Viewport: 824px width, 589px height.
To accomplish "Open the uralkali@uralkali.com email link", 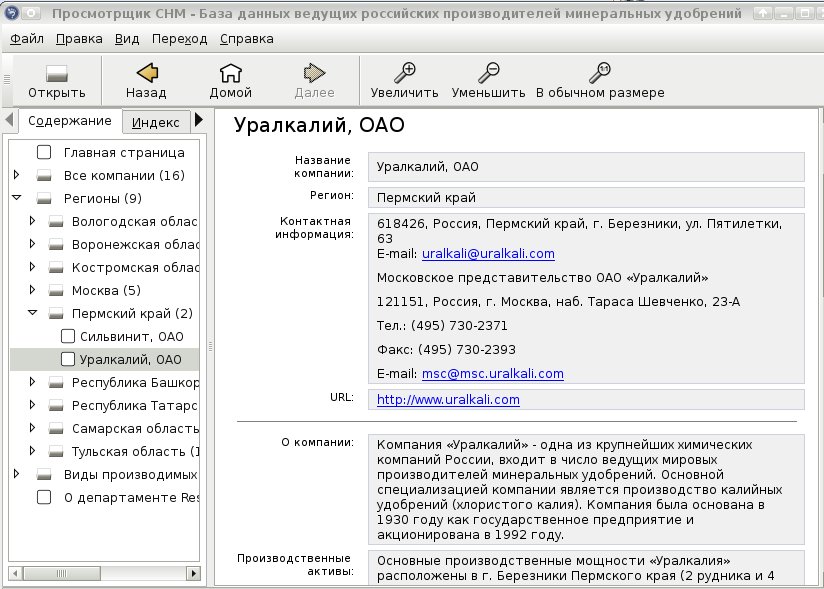I will [488, 254].
